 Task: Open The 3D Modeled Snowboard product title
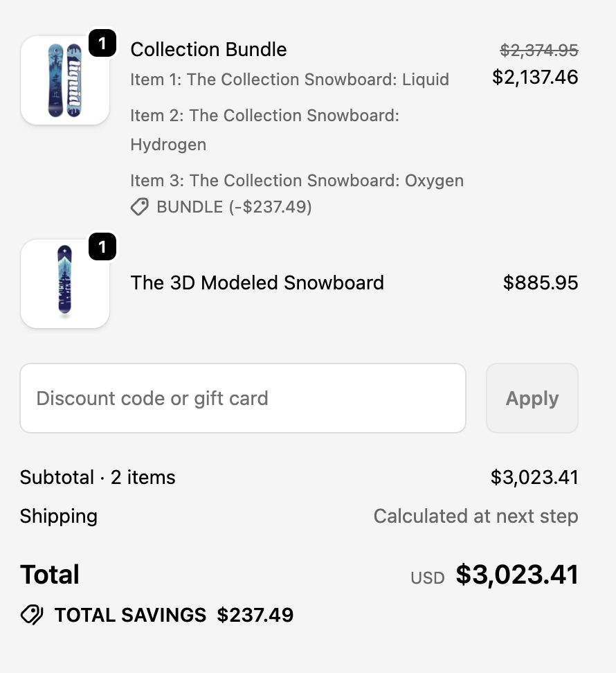tap(257, 282)
